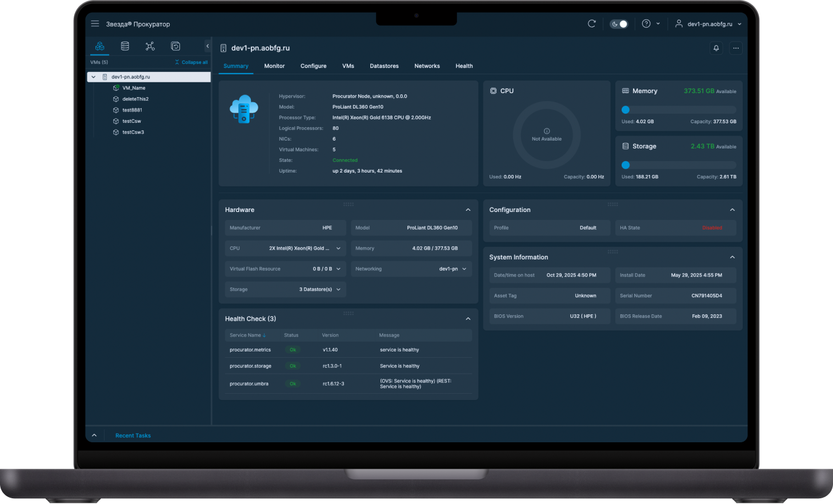Expand the Networking dropdown showing dev1-pn
Viewport: 833px width, 504px height.
click(x=465, y=269)
